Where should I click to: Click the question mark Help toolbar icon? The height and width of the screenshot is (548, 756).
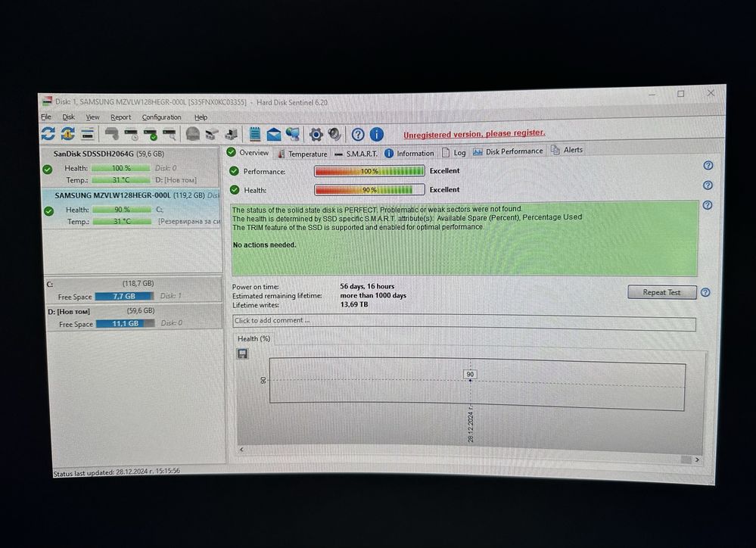358,134
